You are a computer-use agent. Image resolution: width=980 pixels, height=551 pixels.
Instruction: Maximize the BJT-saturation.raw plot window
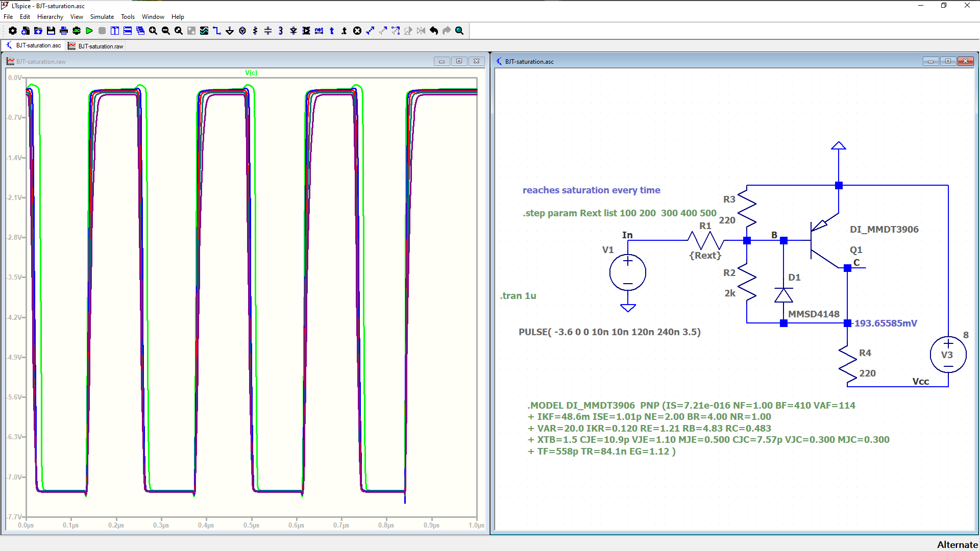pos(459,61)
